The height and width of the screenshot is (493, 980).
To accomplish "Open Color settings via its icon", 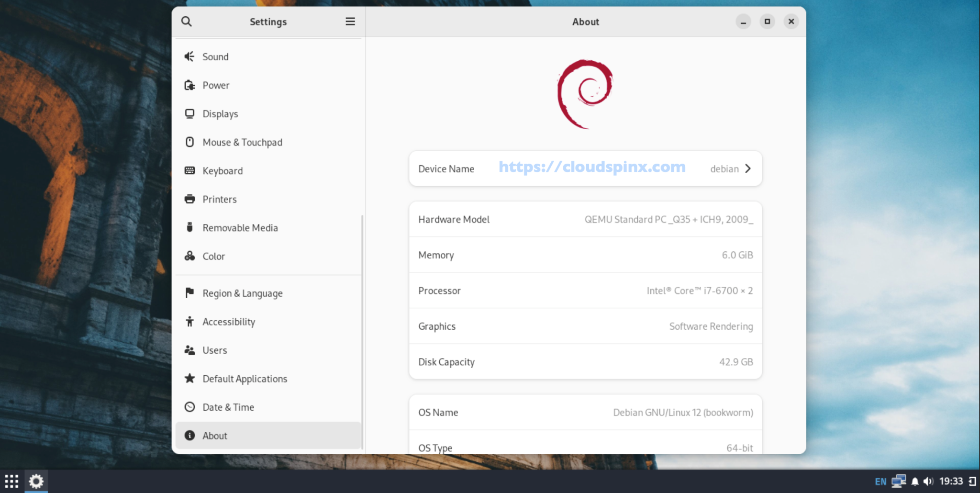I will pyautogui.click(x=190, y=256).
